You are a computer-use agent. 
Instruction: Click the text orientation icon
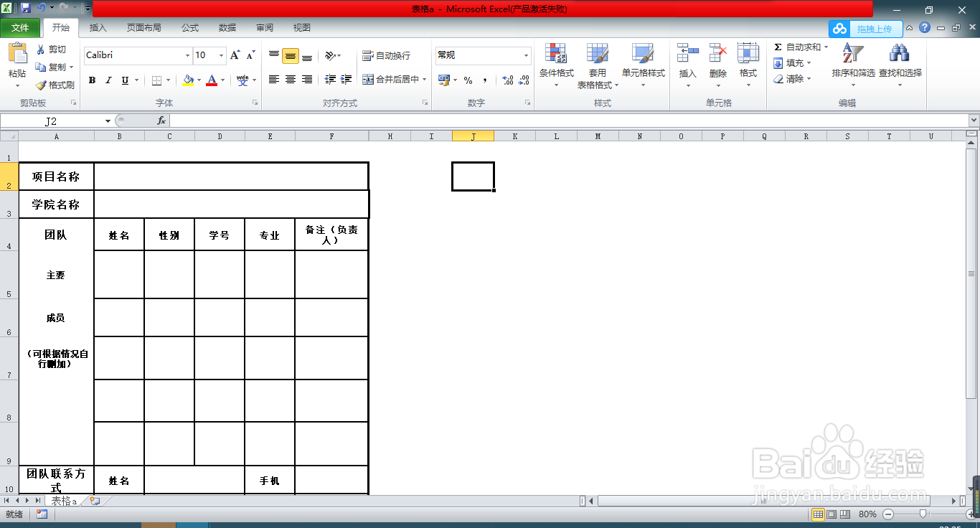tap(329, 55)
